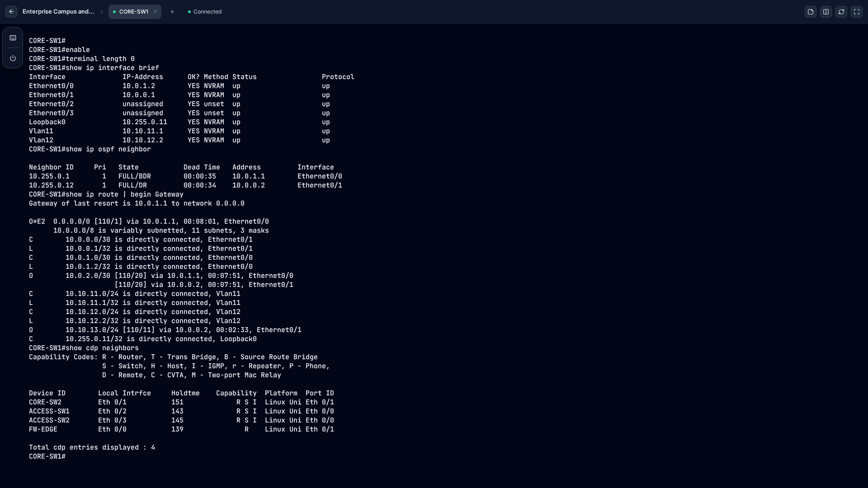Click the 10.10.13.0/24 OSPF route line
868x488 pixels.
[x=165, y=330]
